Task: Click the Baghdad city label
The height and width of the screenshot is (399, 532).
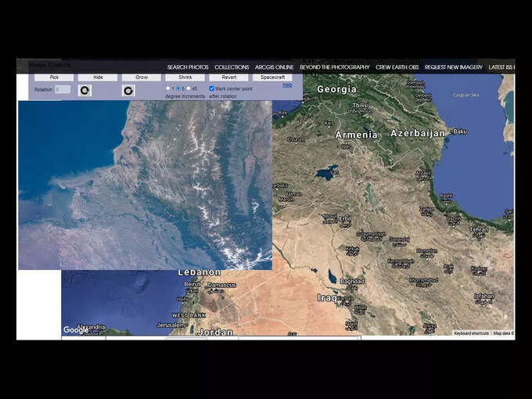Action: tap(352, 282)
